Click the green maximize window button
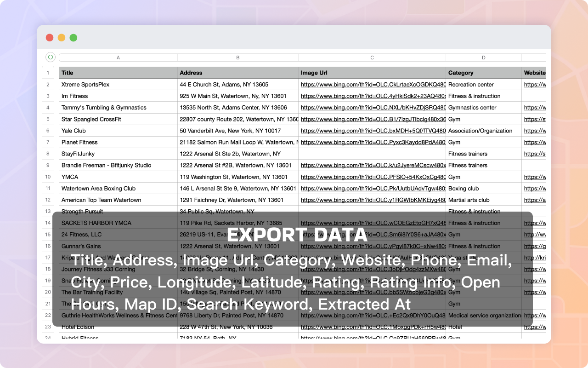588x368 pixels. pyautogui.click(x=73, y=38)
